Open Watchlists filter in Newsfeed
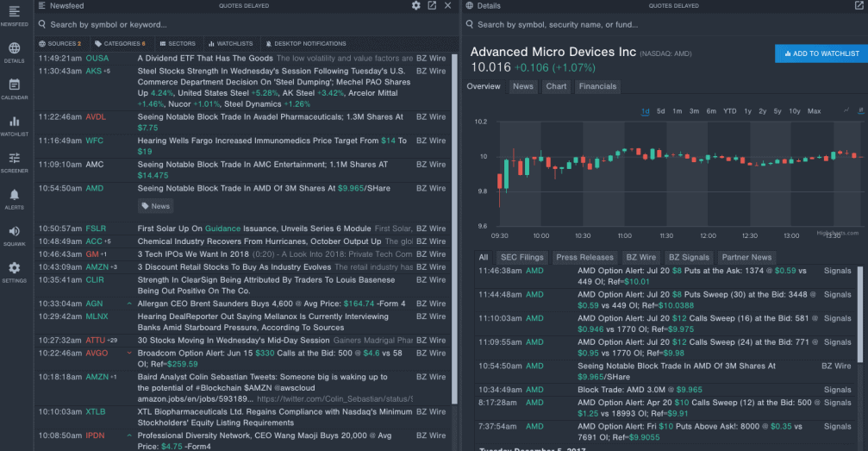The image size is (868, 451). (x=230, y=43)
